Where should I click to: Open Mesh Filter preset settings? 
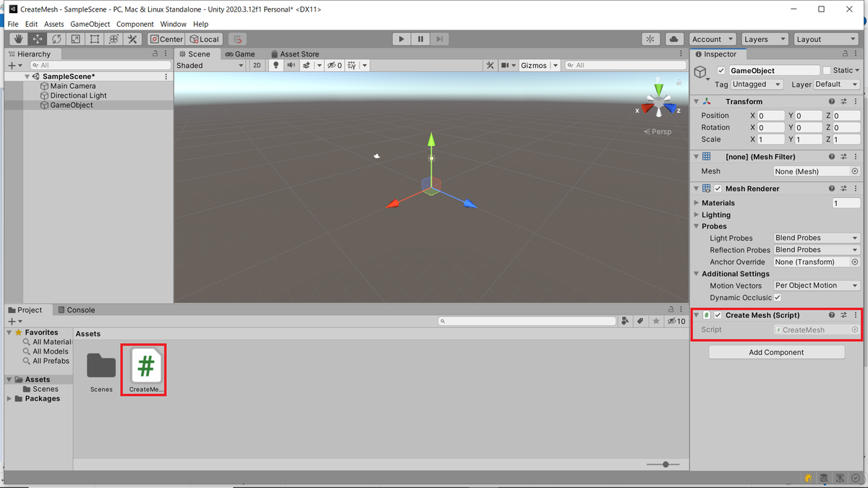(843, 157)
